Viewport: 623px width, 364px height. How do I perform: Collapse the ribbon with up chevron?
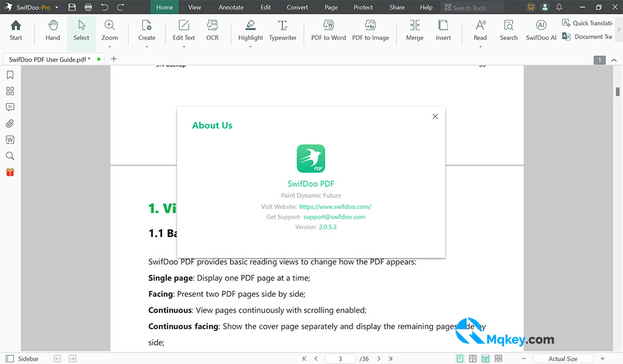pyautogui.click(x=614, y=60)
